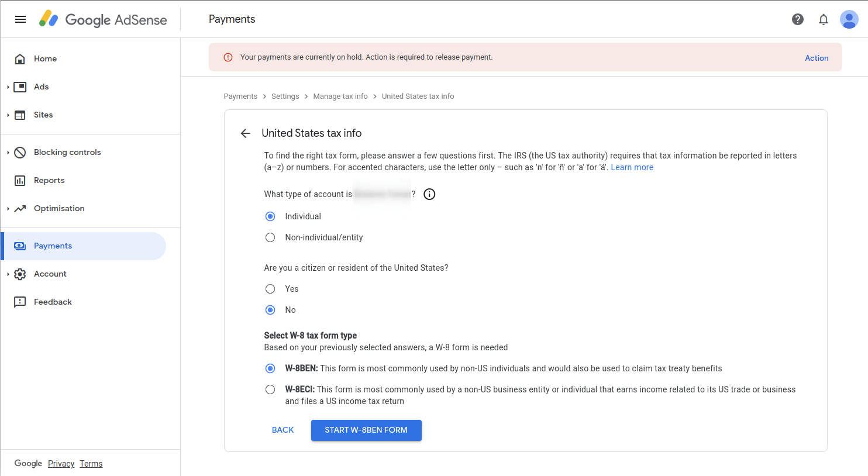
Task: Expand the Ads menu arrow
Action: 8,87
